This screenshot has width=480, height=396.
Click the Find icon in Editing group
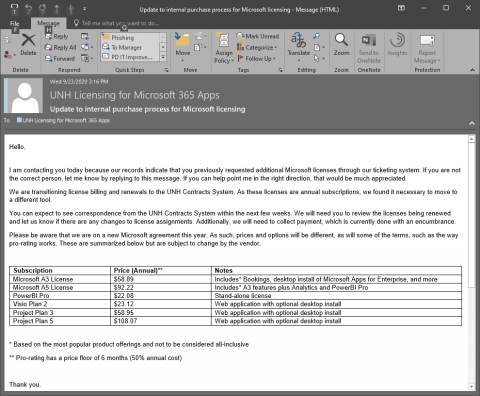[317, 36]
